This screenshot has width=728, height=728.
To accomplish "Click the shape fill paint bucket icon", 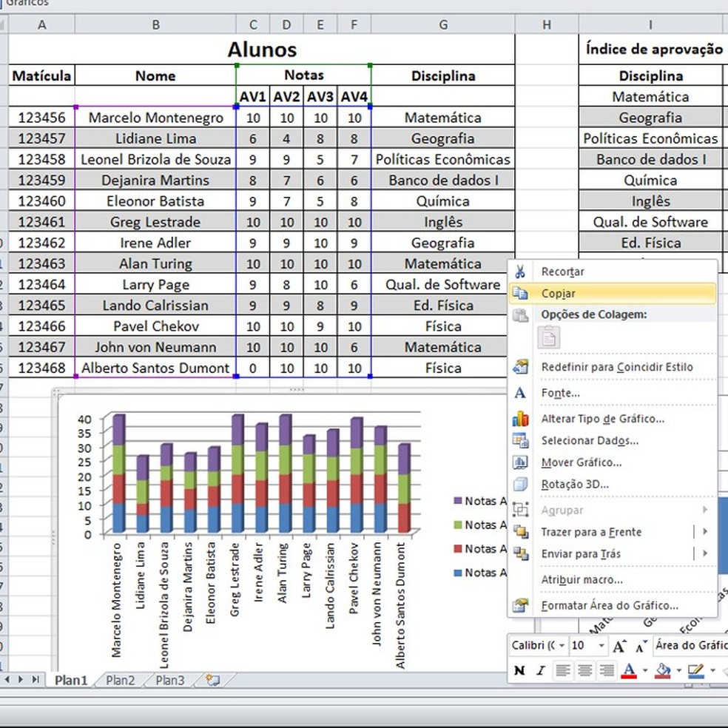I will pos(663,670).
